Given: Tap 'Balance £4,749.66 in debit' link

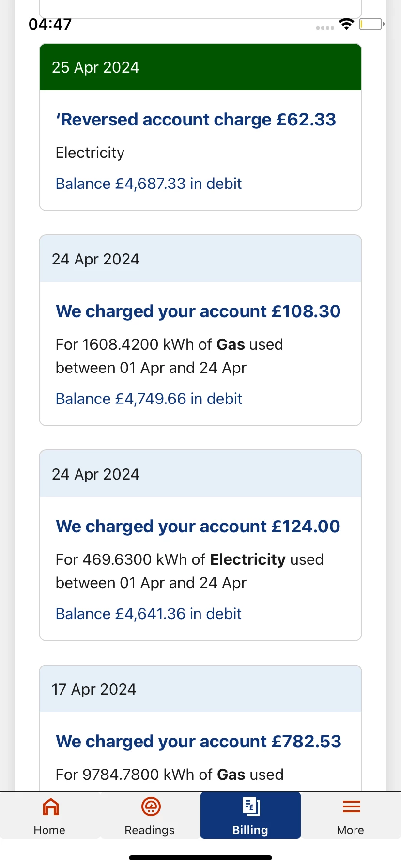Looking at the screenshot, I should coord(149,399).
